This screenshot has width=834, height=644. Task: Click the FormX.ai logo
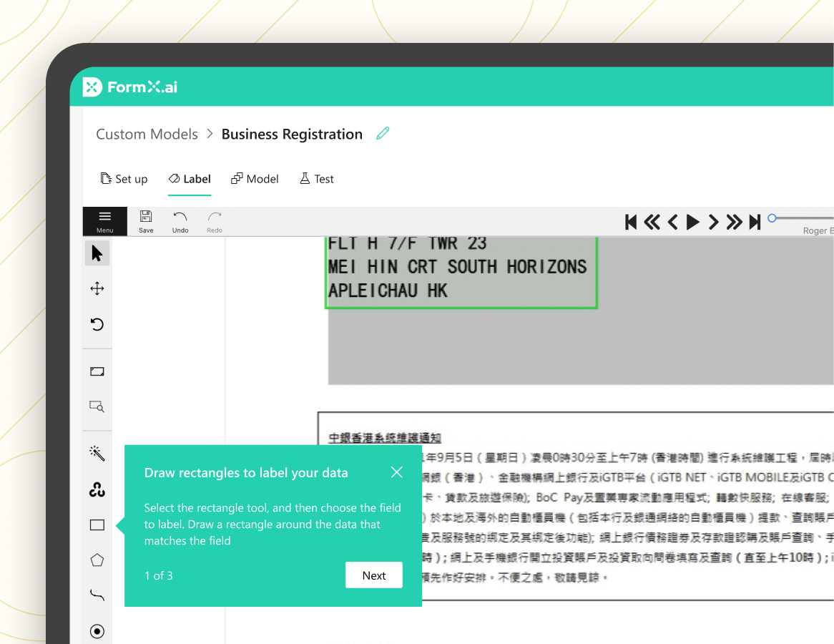click(x=130, y=87)
